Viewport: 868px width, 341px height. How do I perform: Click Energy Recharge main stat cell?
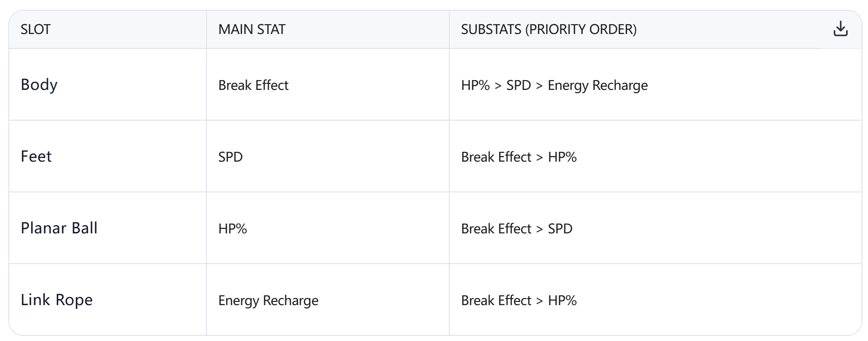pyautogui.click(x=268, y=300)
